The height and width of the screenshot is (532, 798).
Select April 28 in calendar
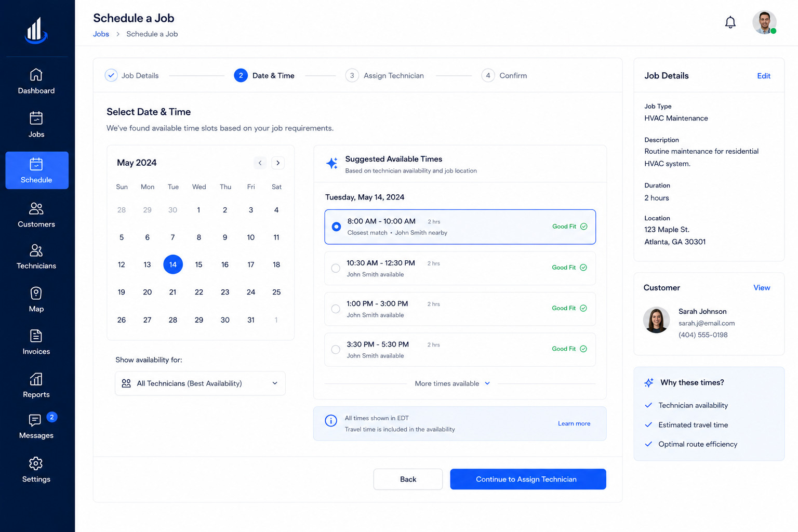tap(122, 210)
